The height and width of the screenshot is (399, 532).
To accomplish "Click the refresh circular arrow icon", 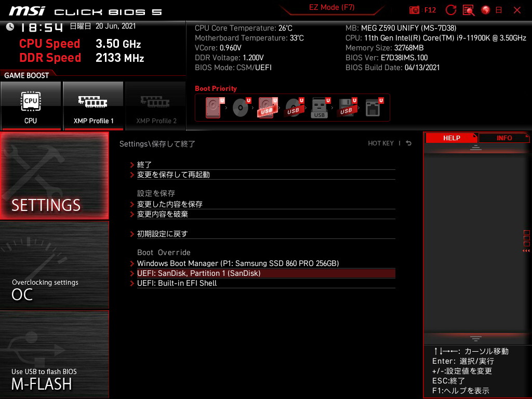I will (x=450, y=10).
